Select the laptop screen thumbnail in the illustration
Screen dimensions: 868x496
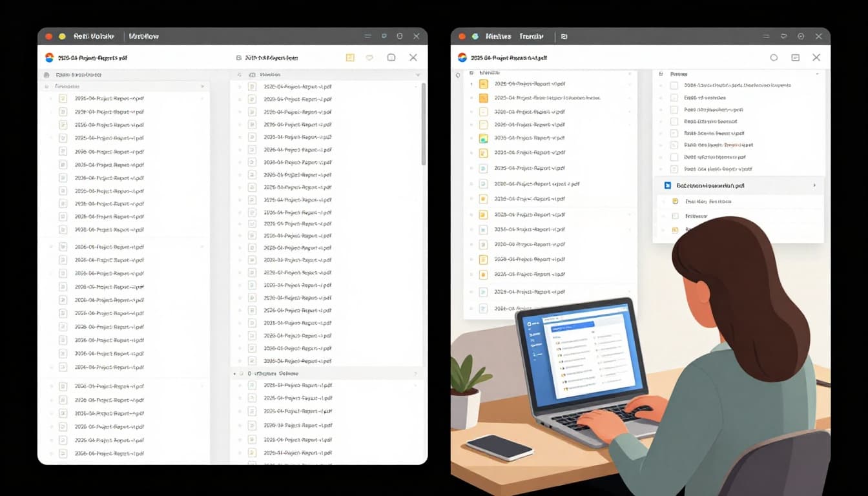pos(584,352)
